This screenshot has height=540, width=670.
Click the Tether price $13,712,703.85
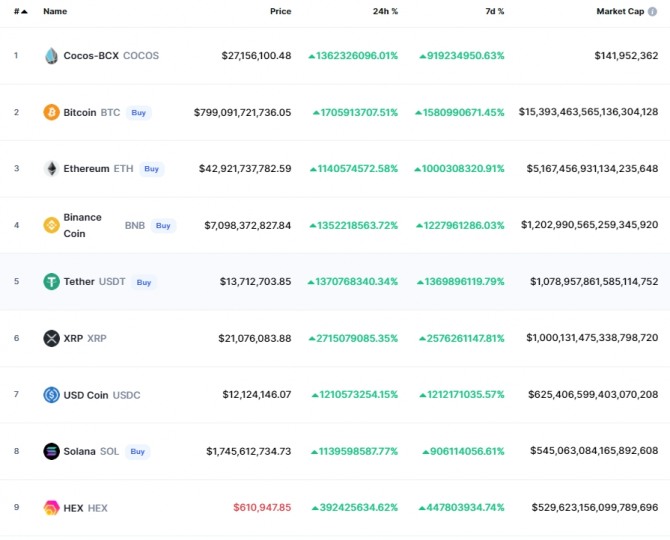(x=256, y=282)
